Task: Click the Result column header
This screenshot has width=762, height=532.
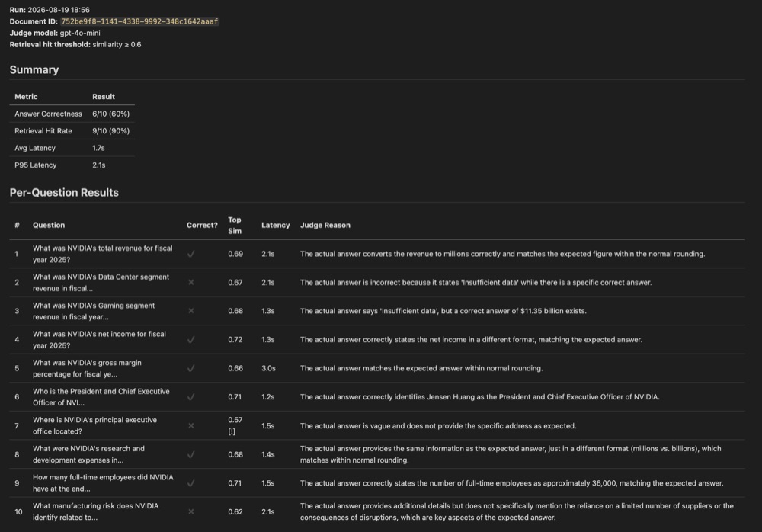Action: pos(104,96)
